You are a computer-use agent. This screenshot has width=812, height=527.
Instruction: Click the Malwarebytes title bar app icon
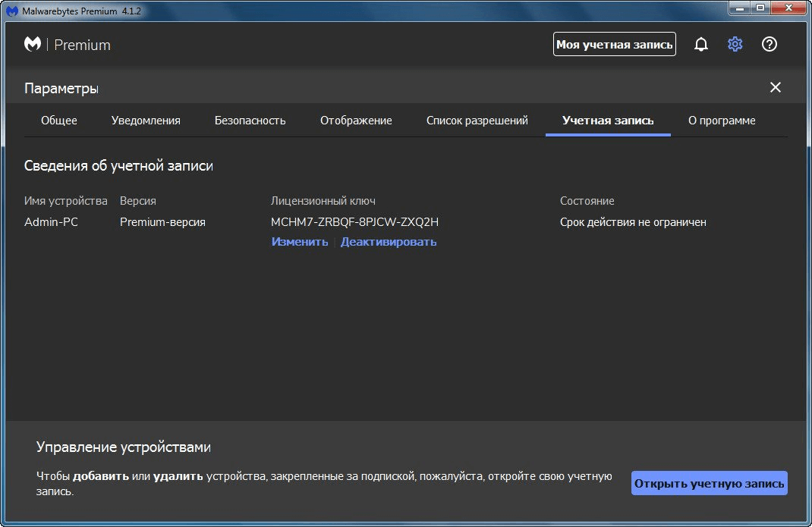tap(11, 11)
